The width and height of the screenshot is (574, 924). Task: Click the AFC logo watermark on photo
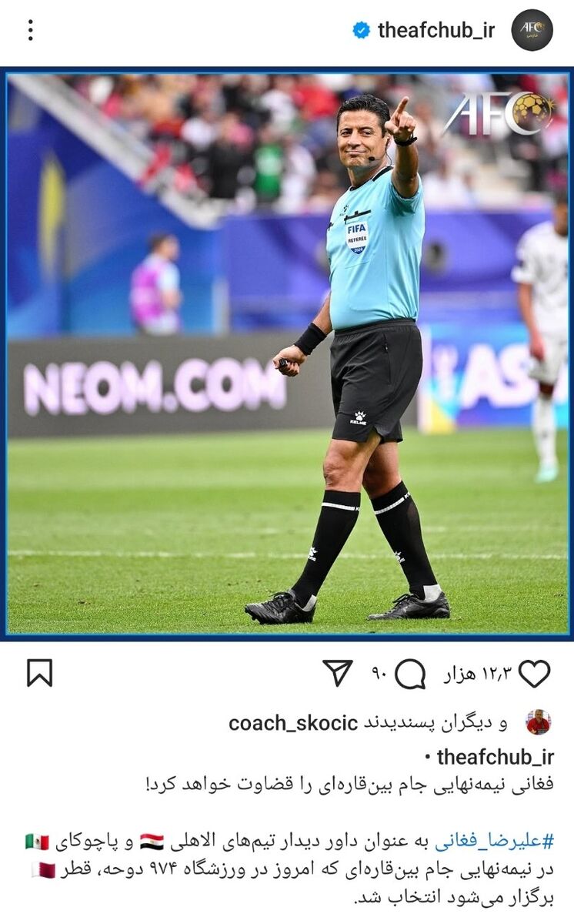(498, 113)
